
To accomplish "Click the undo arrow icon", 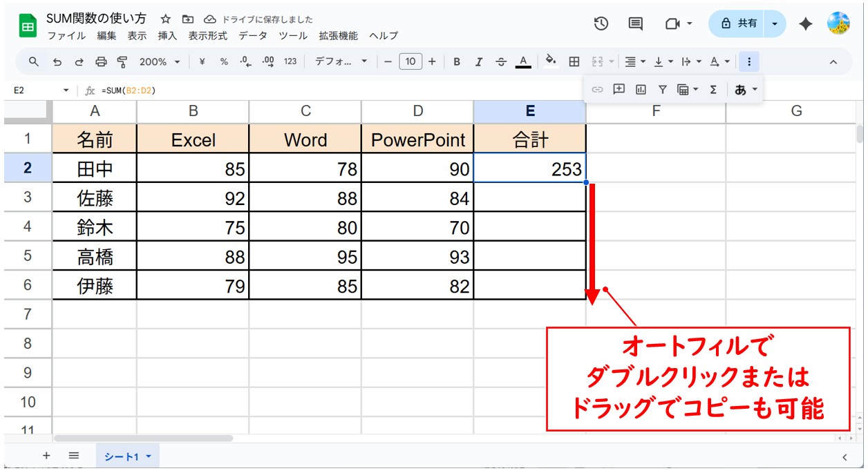I will (x=57, y=62).
